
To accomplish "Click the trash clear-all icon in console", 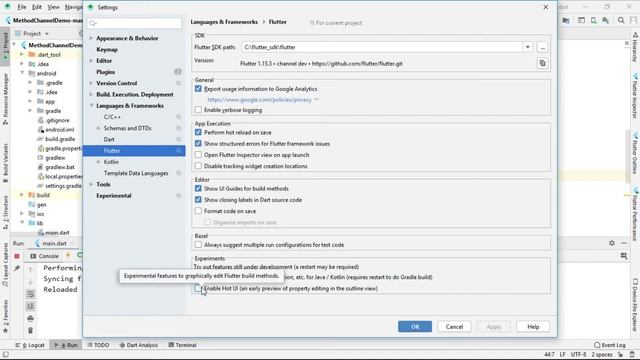I will pyautogui.click(x=31, y=331).
